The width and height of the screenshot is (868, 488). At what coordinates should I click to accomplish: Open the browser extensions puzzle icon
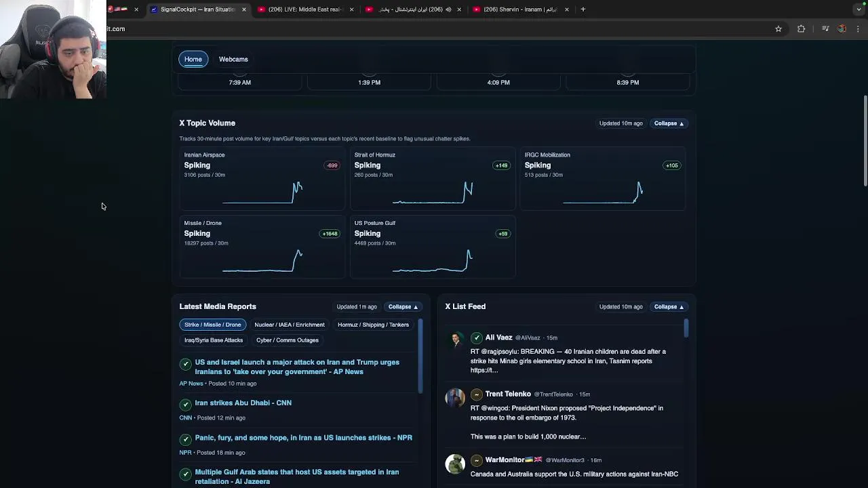(802, 28)
